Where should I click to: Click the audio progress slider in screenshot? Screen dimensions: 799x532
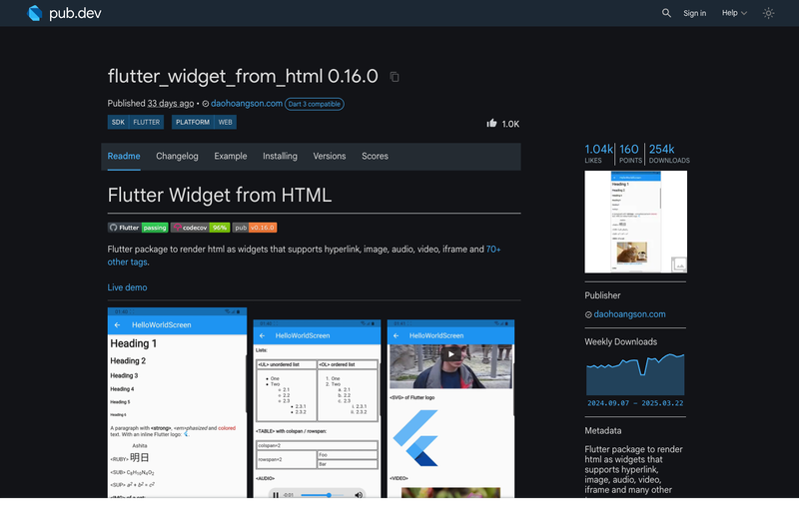click(x=322, y=495)
